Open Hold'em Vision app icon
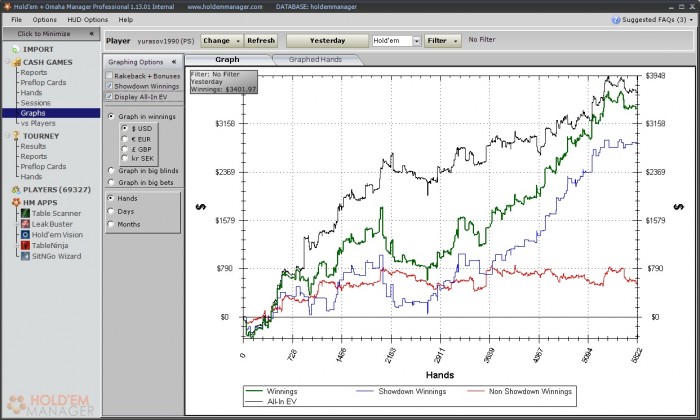The width and height of the screenshot is (700, 420). (x=25, y=234)
